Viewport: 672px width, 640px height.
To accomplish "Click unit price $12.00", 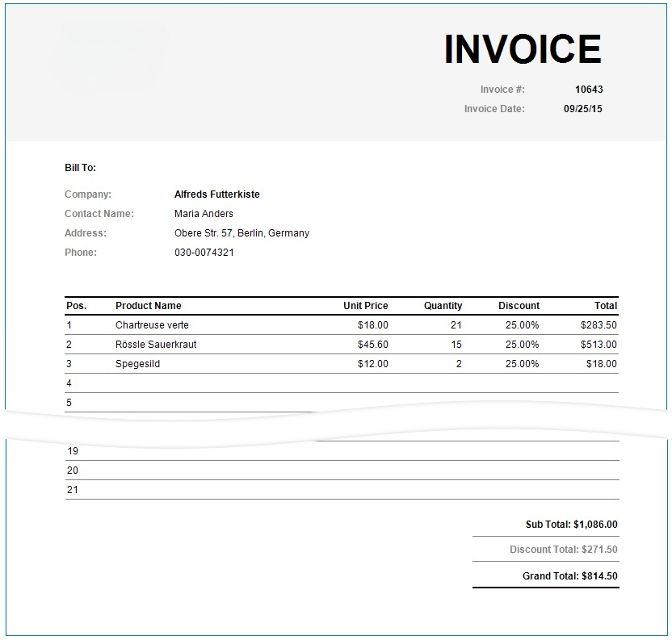I will [x=373, y=364].
